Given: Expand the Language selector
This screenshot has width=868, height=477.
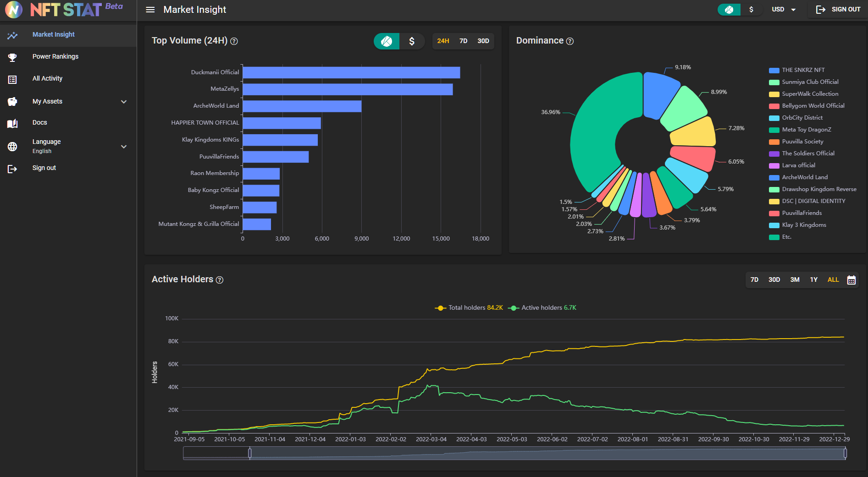Looking at the screenshot, I should point(123,147).
